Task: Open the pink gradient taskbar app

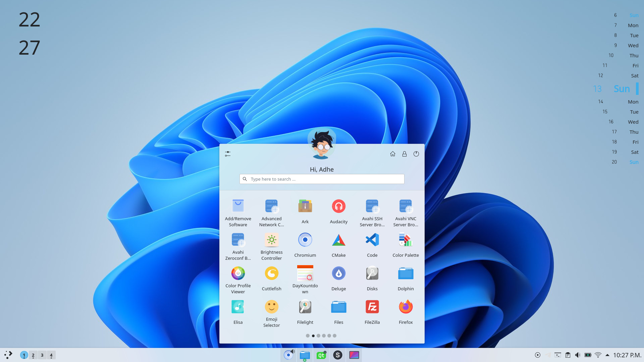Action: [x=354, y=355]
